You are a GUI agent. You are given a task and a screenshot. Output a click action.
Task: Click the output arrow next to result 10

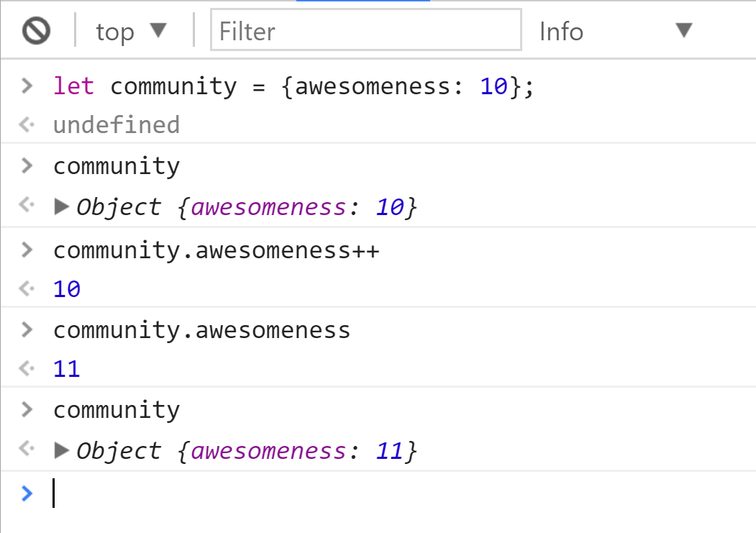click(27, 289)
